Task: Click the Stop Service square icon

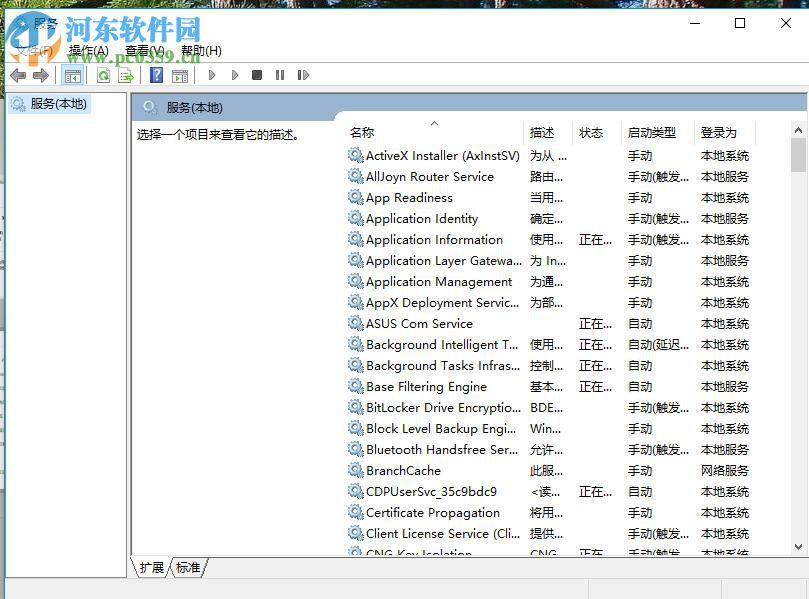Action: point(256,75)
